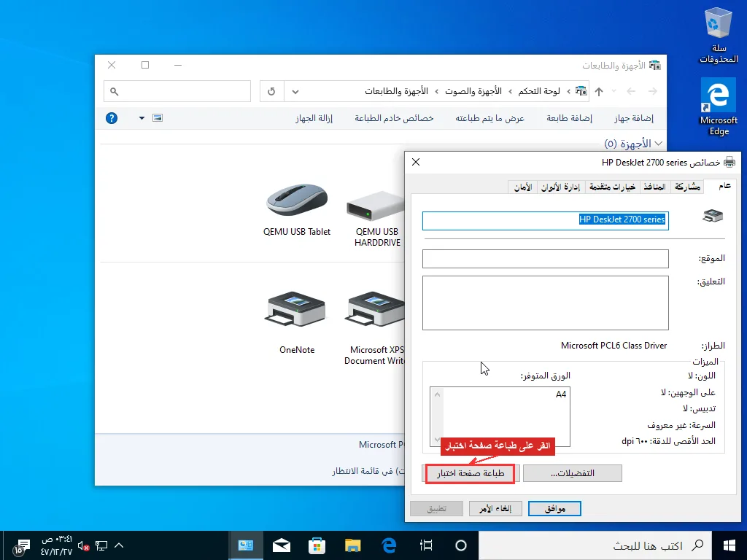
Task: Click the Control Panel taskbar icon
Action: [x=246, y=545]
